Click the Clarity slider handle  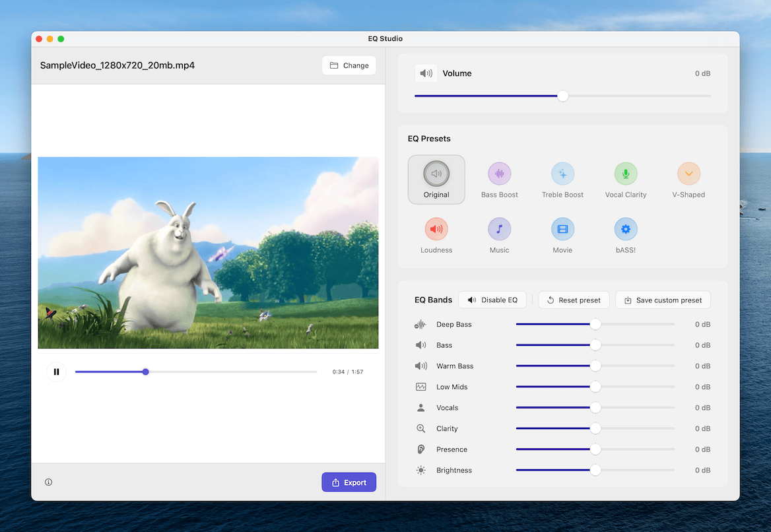[x=595, y=428]
